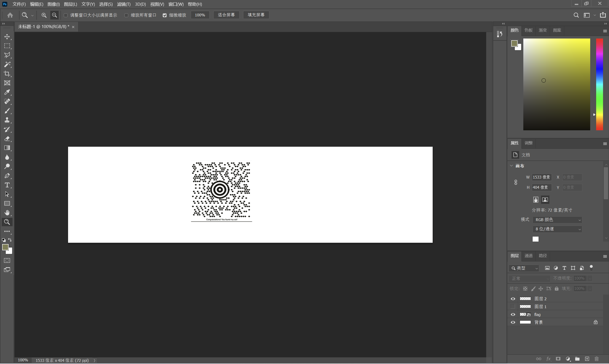Select the Hand tool
Screen dimensions: 609x364
point(7,213)
